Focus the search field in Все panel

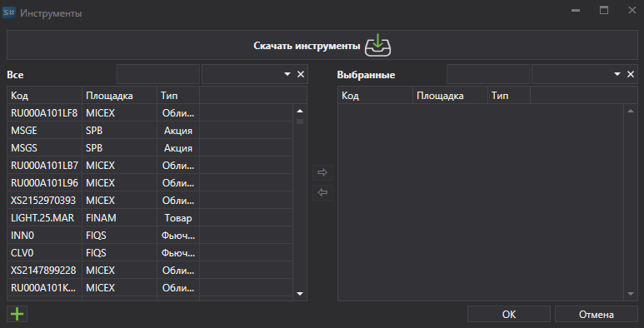pos(158,74)
